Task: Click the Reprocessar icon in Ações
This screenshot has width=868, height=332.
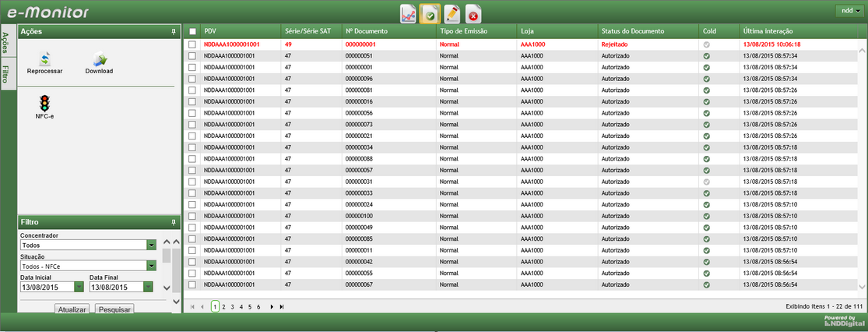Action: tap(44, 60)
